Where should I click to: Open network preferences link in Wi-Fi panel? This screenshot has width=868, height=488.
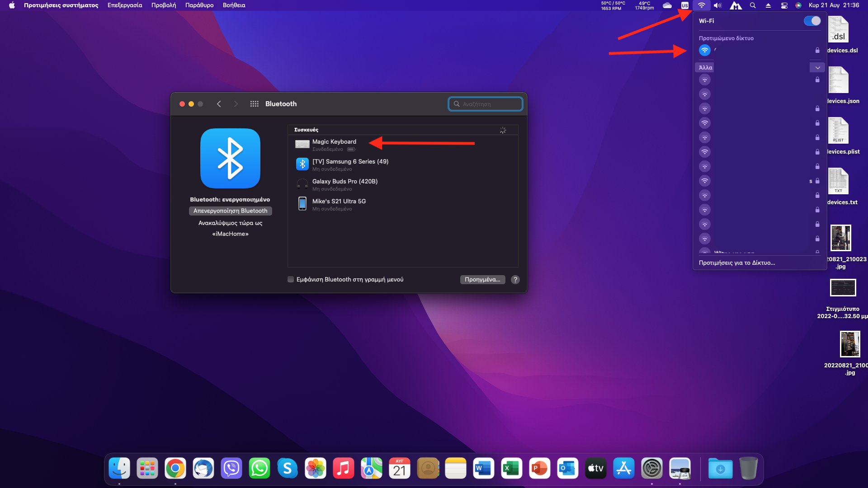coord(737,263)
